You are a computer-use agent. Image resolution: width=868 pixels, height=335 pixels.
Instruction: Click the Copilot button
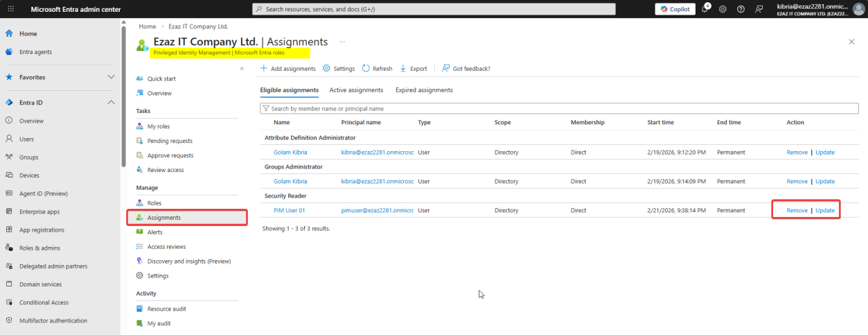[675, 9]
